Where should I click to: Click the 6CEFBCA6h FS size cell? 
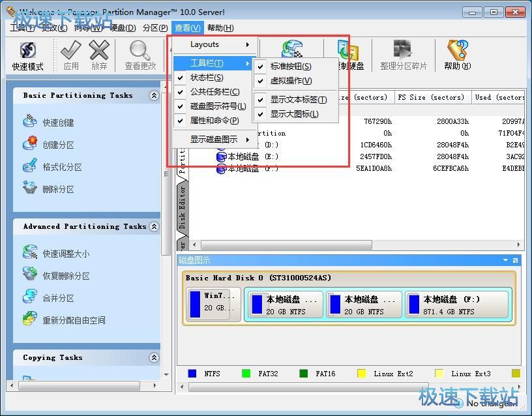tap(451, 168)
